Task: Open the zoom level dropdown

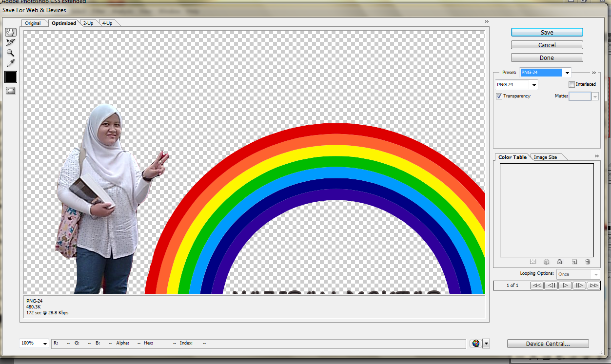Action: (44, 343)
